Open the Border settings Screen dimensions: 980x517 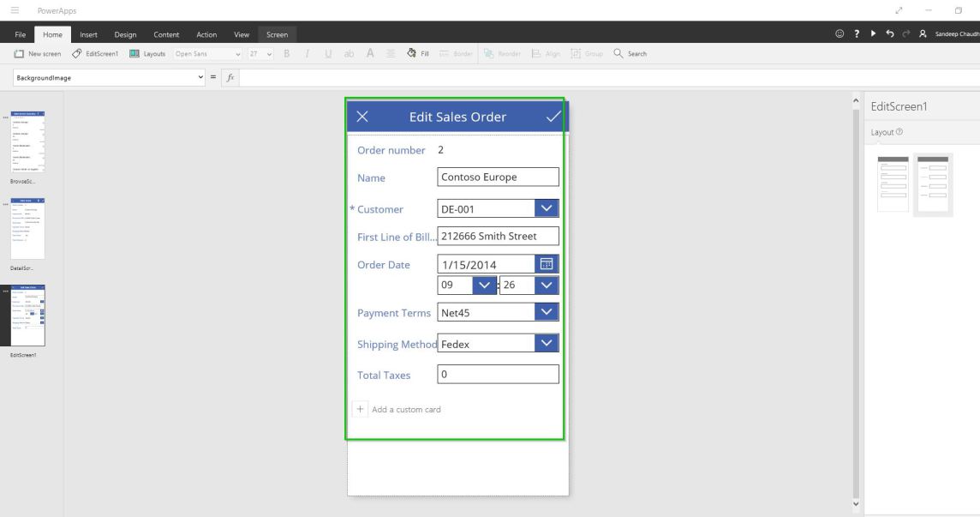tap(456, 54)
